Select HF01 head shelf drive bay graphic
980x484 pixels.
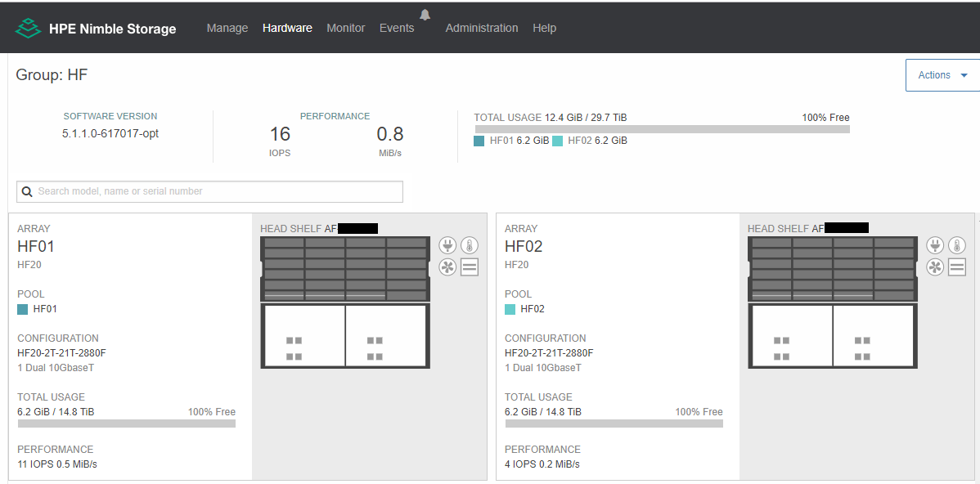[x=345, y=269]
